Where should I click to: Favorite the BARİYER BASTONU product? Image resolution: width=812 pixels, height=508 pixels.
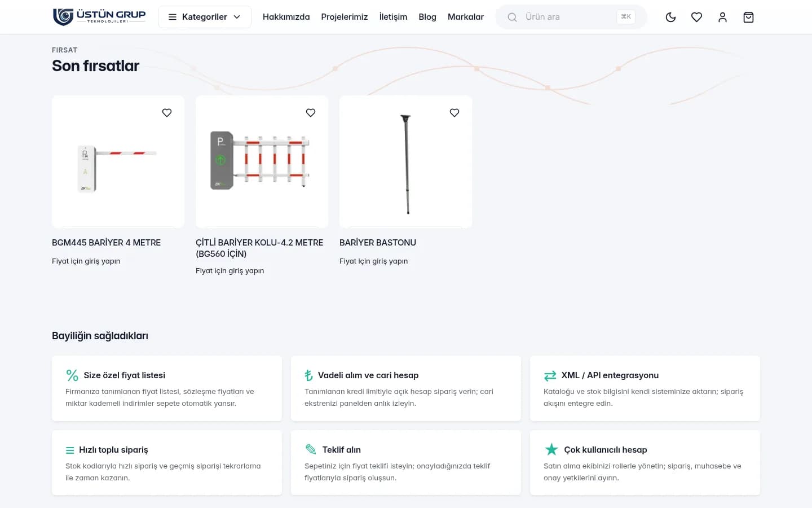click(x=454, y=113)
